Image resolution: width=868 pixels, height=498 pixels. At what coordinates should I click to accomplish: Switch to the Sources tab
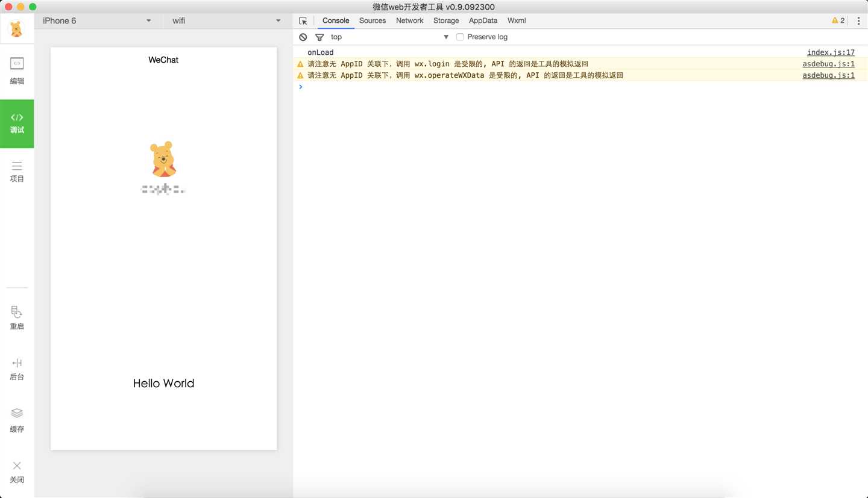click(x=373, y=20)
